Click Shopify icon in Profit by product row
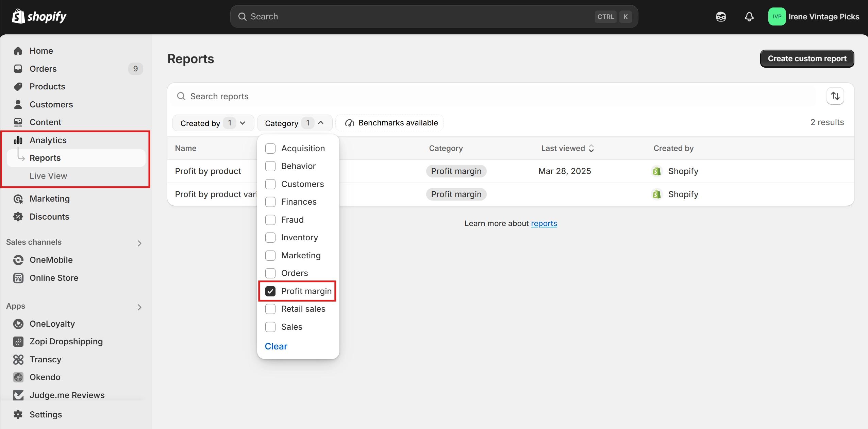 [656, 171]
